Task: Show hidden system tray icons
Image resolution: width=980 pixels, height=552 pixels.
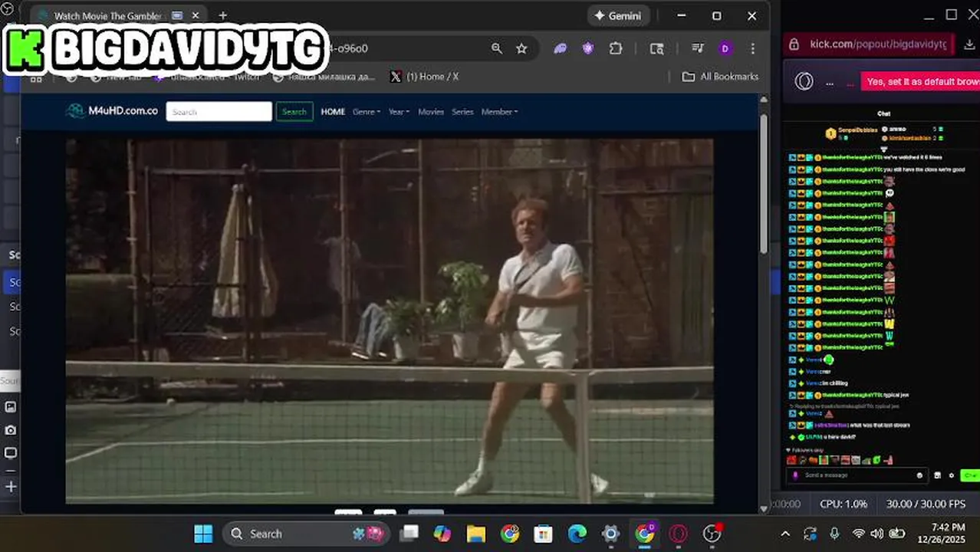Action: pyautogui.click(x=784, y=534)
